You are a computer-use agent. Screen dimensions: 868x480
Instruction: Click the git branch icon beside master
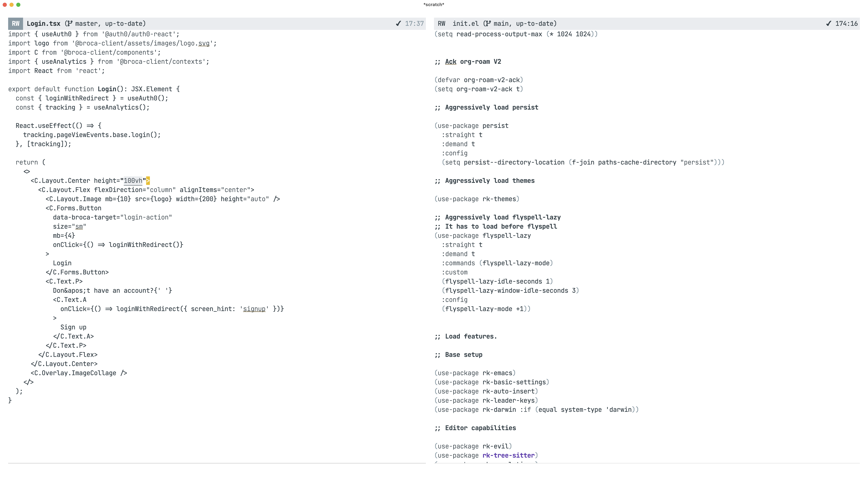(x=69, y=24)
